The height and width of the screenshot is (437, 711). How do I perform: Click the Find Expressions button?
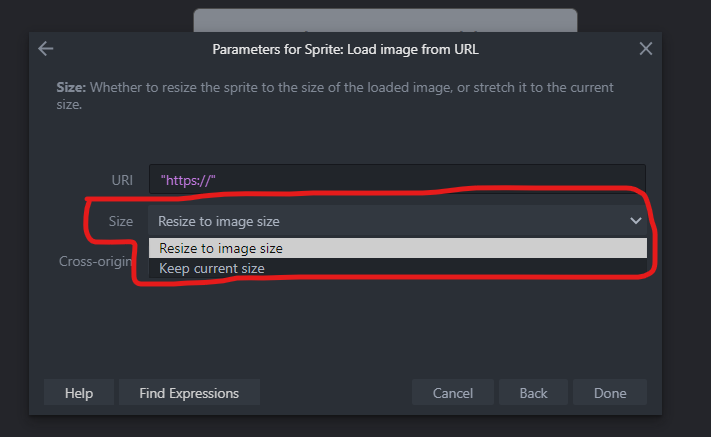pyautogui.click(x=189, y=393)
